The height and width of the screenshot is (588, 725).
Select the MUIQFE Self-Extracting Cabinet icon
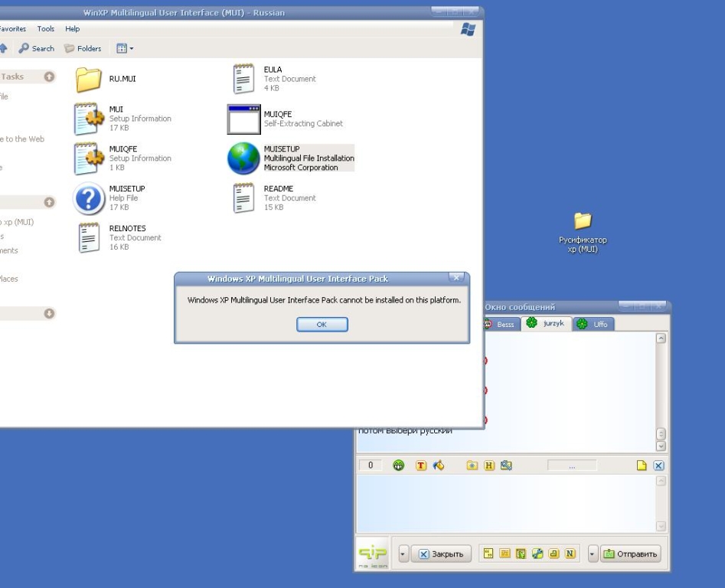[243, 119]
